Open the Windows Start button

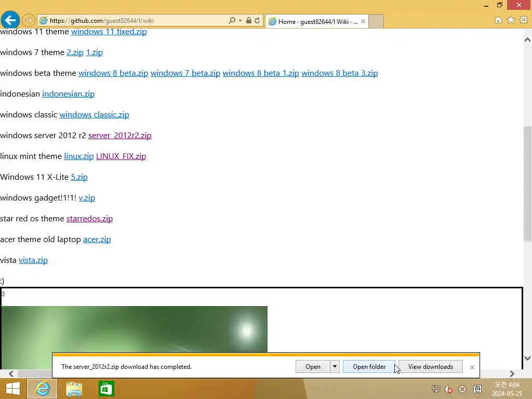13,389
